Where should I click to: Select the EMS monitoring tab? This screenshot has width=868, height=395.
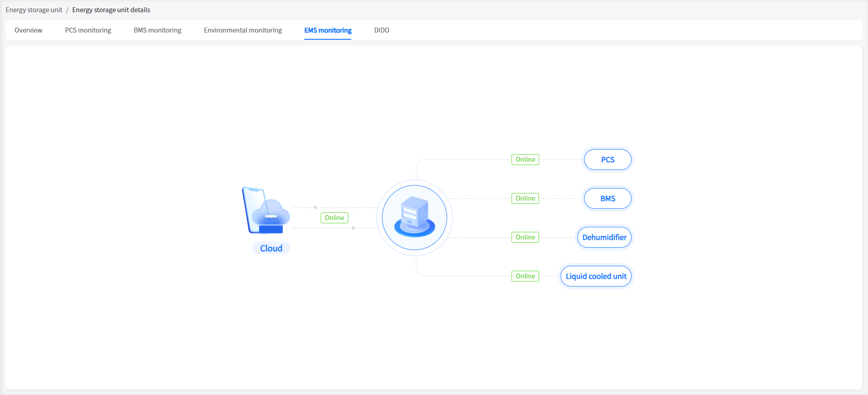pyautogui.click(x=328, y=30)
